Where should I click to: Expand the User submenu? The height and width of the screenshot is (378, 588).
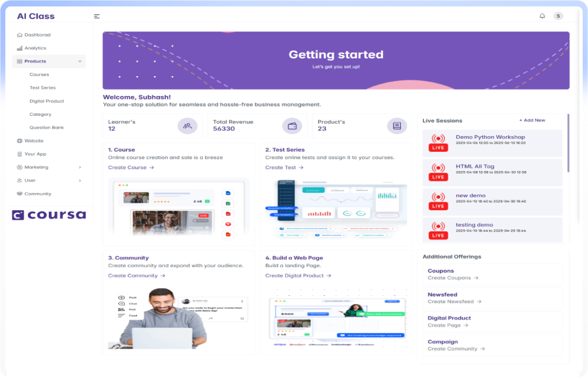(80, 181)
